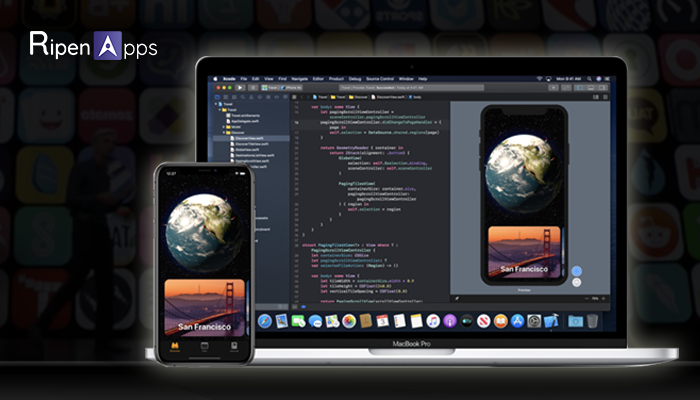The height and width of the screenshot is (400, 700).
Task: Open the Source Control navigator icon
Action: 226,97
